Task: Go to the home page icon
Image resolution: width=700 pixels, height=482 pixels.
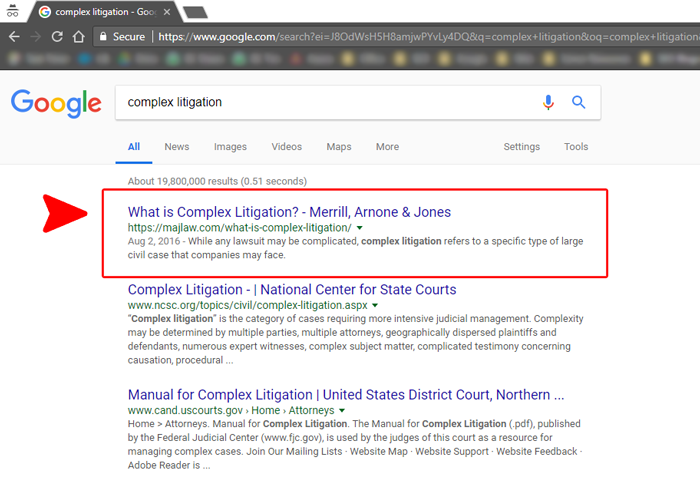Action: click(x=79, y=37)
